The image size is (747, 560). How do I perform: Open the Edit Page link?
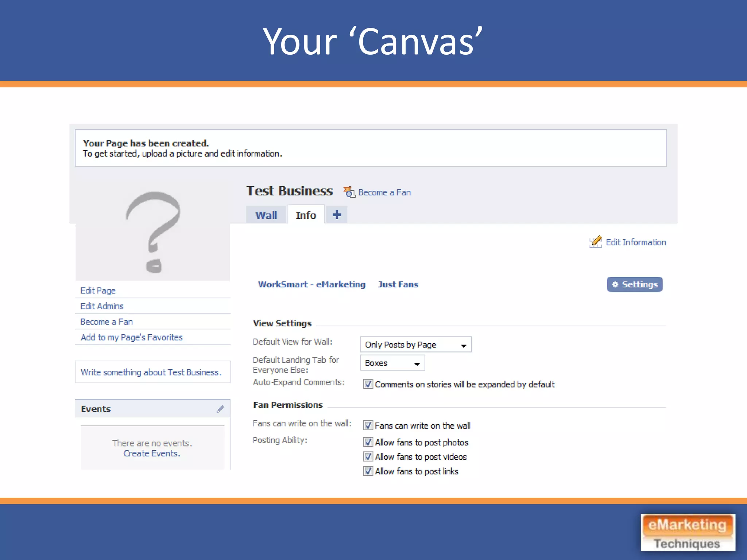pos(98,291)
